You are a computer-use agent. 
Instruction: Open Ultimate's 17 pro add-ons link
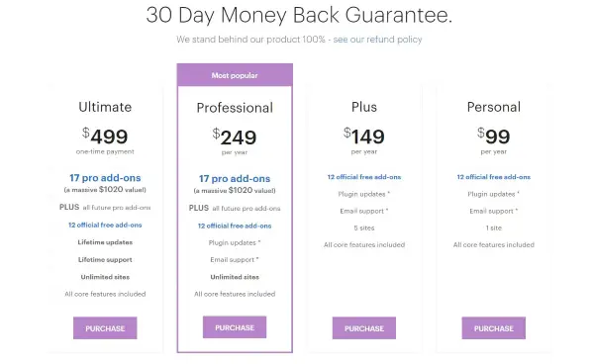pyautogui.click(x=105, y=178)
